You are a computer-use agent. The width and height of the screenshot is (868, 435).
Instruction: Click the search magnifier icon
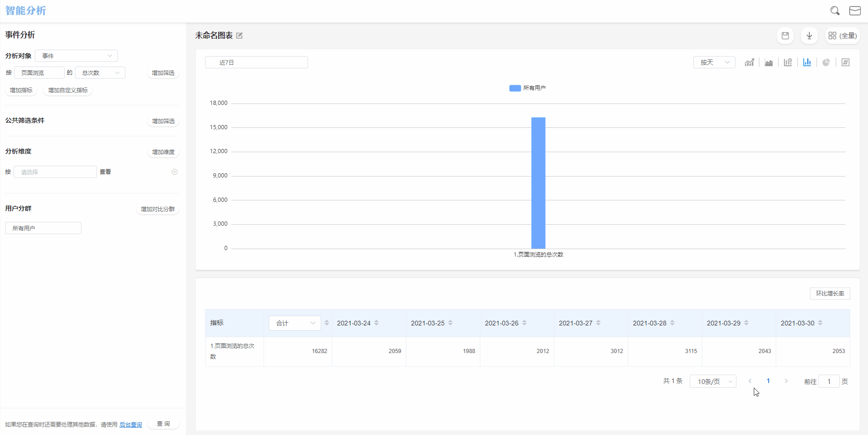[835, 11]
